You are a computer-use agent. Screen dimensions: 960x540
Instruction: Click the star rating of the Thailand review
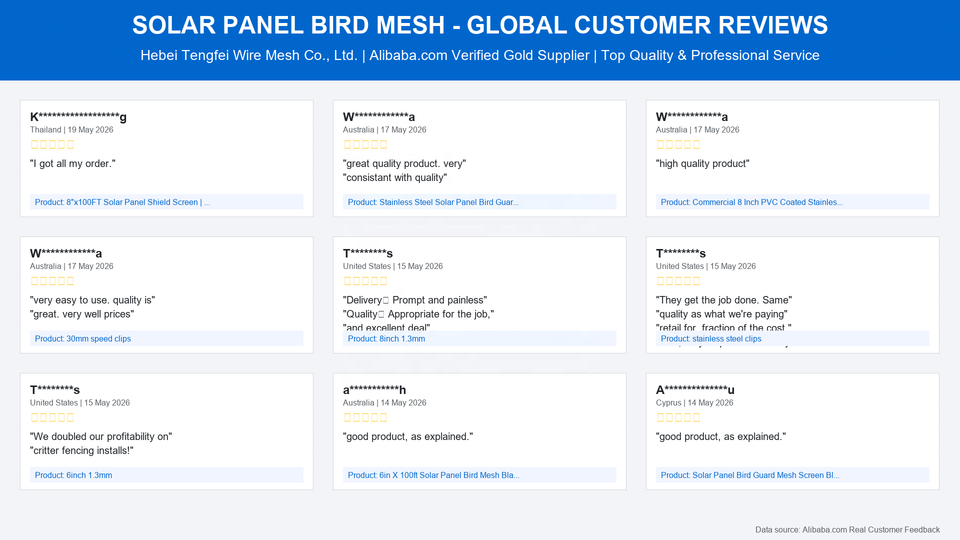(52, 144)
